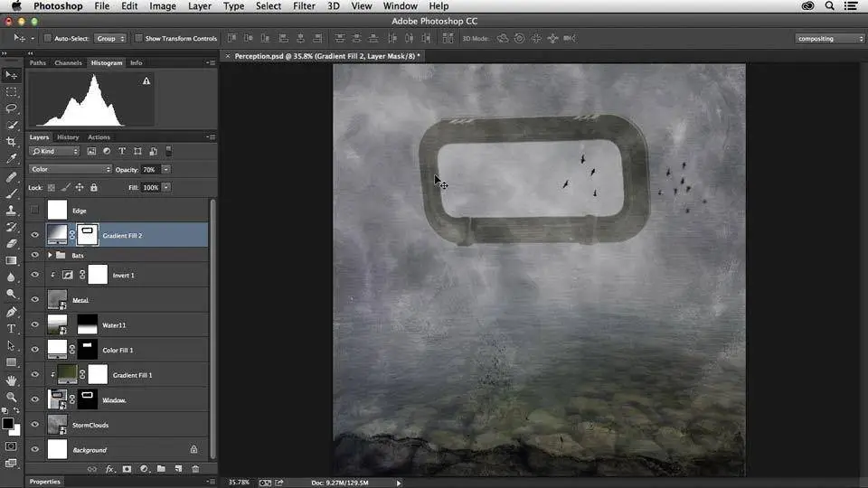The image size is (868, 488).
Task: Switch to the Channels tab
Action: [x=68, y=63]
